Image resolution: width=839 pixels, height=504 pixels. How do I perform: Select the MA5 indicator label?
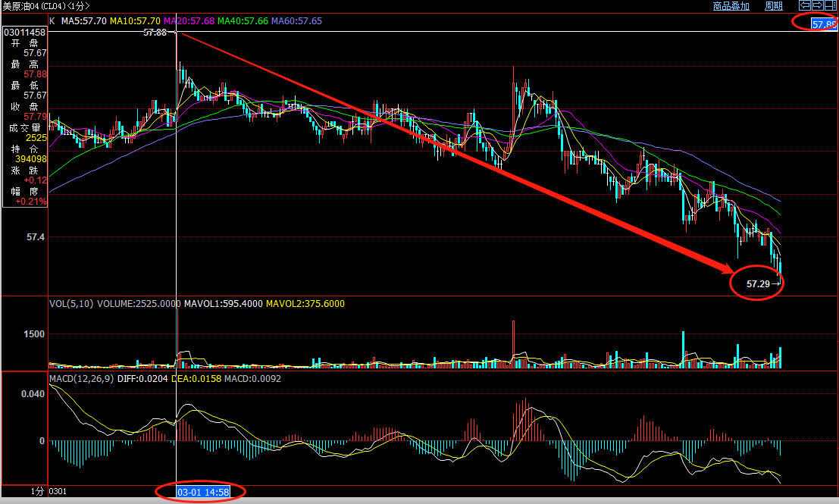pos(83,21)
